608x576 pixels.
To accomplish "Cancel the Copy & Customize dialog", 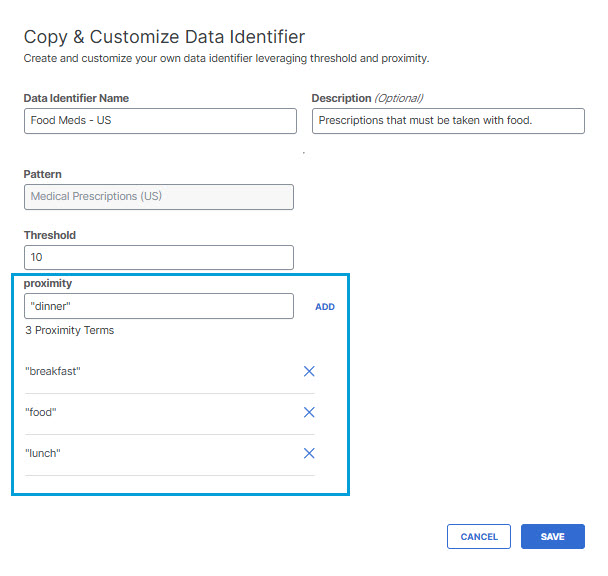I will [478, 536].
